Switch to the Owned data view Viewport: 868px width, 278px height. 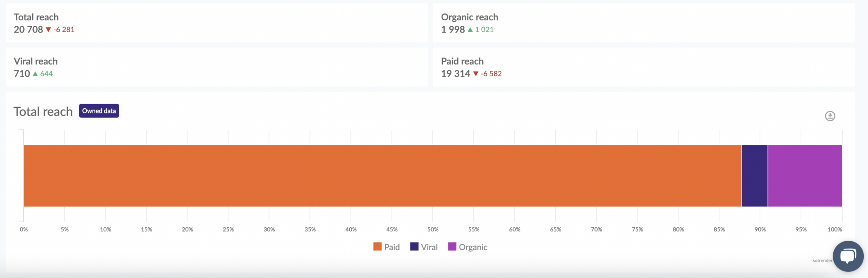tap(99, 110)
